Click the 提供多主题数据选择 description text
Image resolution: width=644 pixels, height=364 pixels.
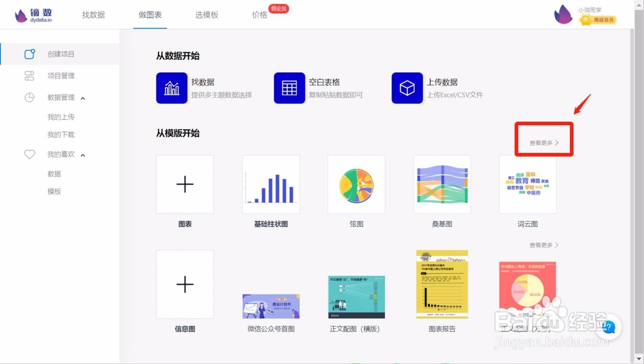[222, 95]
